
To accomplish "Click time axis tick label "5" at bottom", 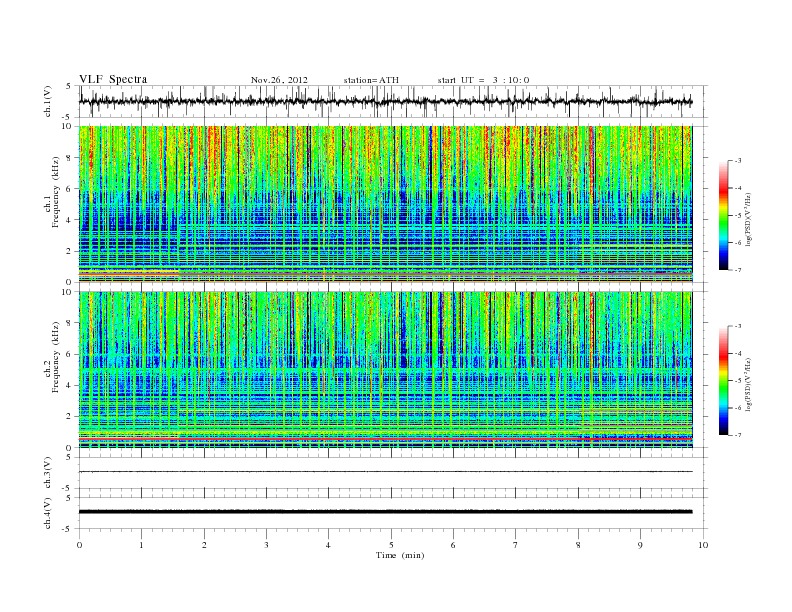I will [x=391, y=545].
